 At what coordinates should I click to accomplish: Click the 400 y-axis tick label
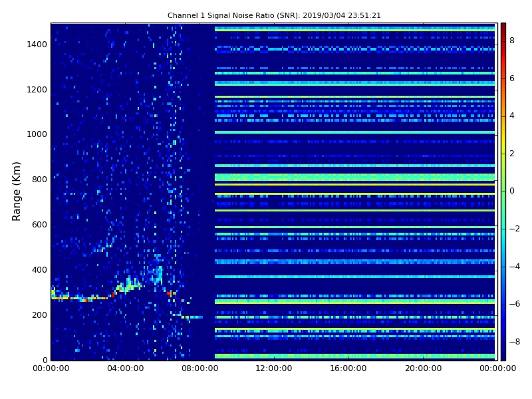[x=39, y=270]
